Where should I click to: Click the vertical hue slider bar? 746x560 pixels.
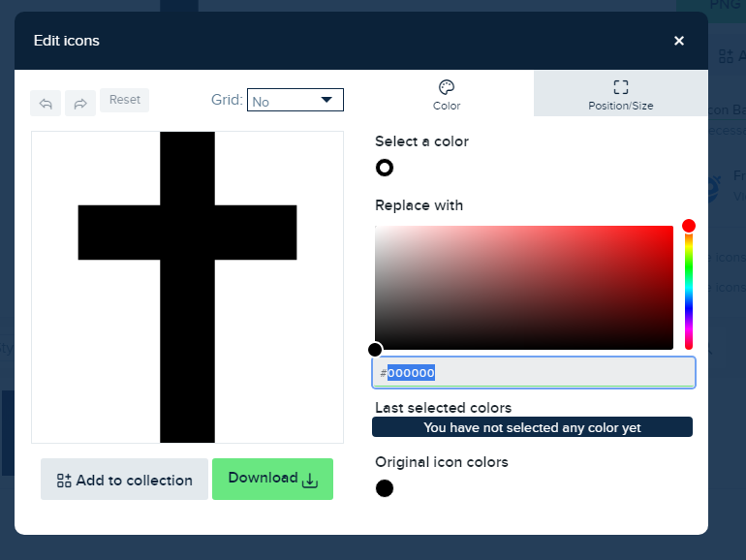click(689, 291)
